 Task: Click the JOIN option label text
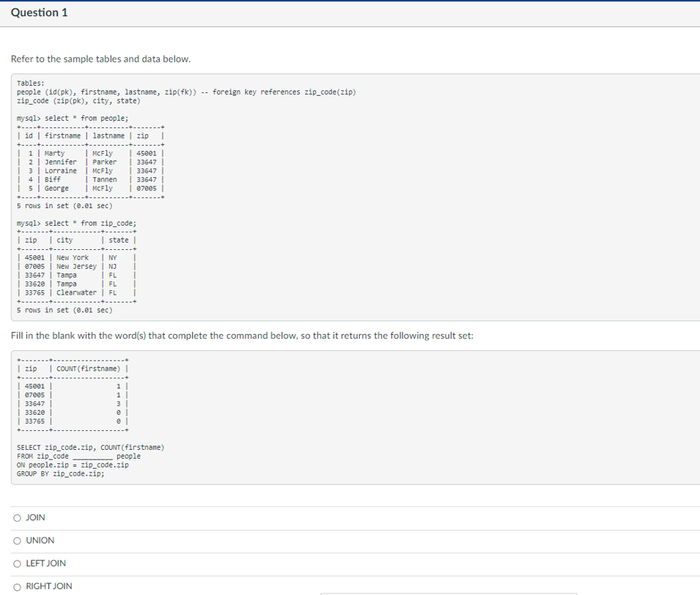pos(33,517)
